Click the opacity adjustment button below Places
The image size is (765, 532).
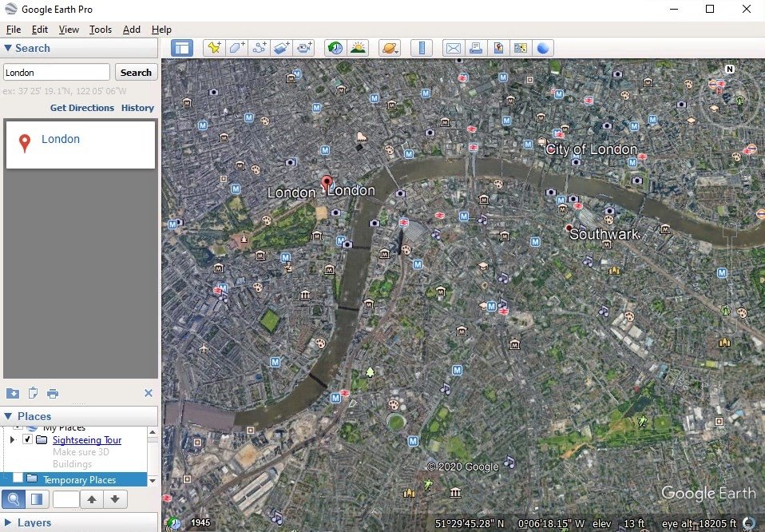(37, 499)
